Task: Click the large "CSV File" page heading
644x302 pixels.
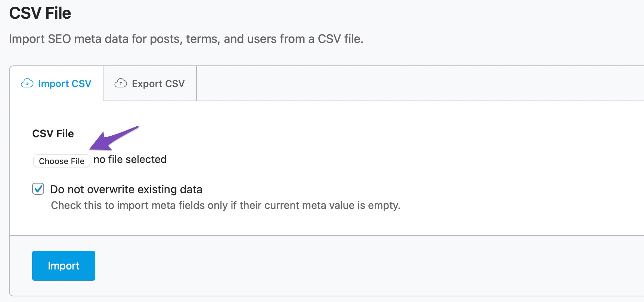Action: point(40,13)
